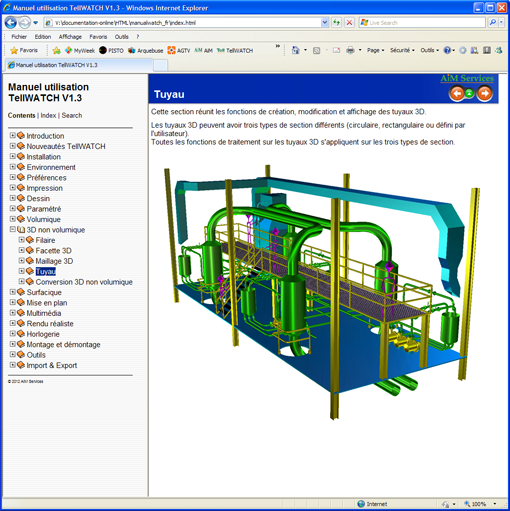Select the highlighted Tuyau topic
510x511 pixels.
[x=46, y=271]
